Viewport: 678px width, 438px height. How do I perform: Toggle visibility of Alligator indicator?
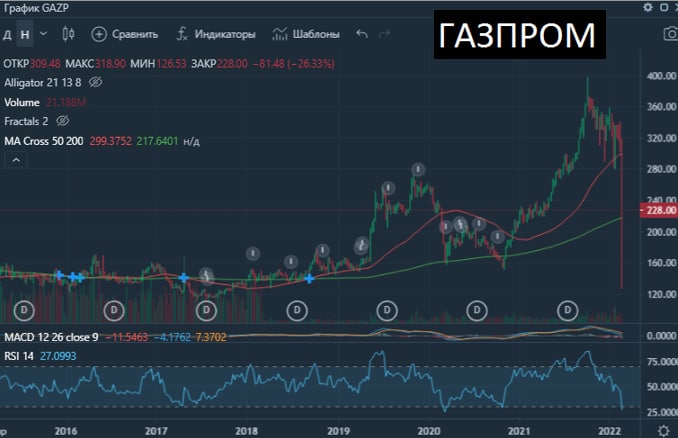[96, 82]
